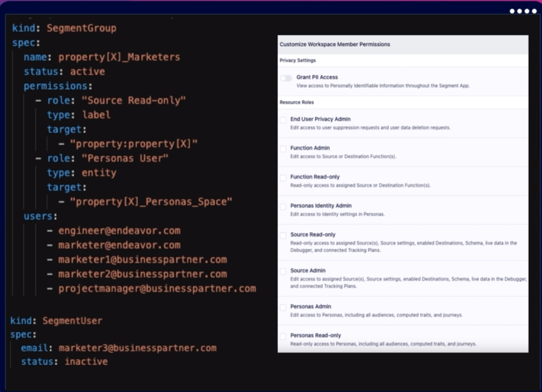The image size is (542, 392).
Task: Select the Source Read-only checkbox
Action: [x=283, y=236]
